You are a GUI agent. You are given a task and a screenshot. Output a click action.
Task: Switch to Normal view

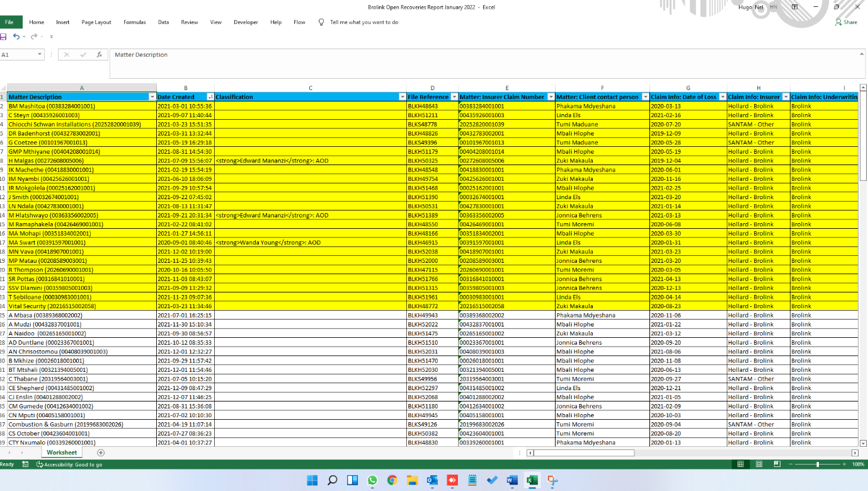(x=741, y=465)
